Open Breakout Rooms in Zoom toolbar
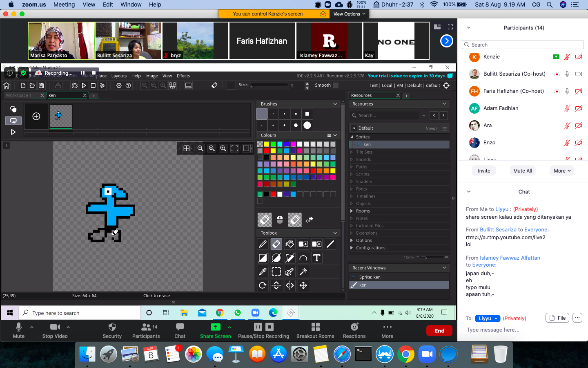This screenshot has height=368, width=588. pyautogui.click(x=315, y=330)
